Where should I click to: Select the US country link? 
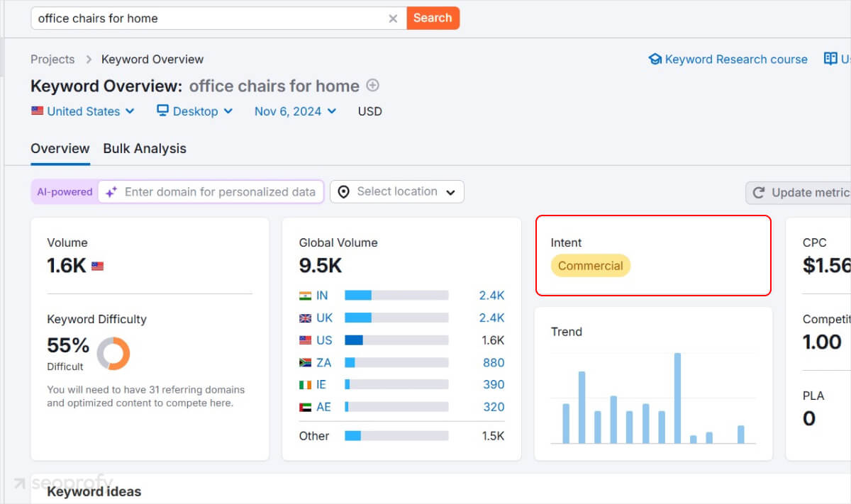point(324,340)
